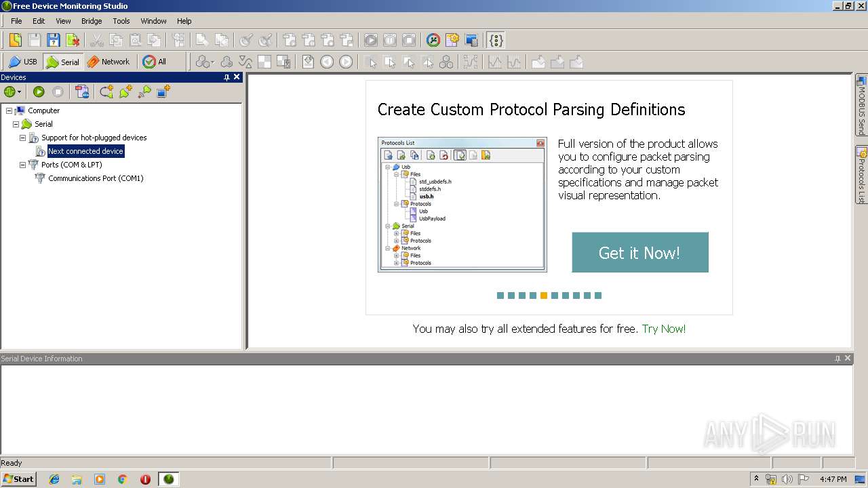868x488 pixels.
Task: Select the Next connected device item
Action: tap(85, 151)
